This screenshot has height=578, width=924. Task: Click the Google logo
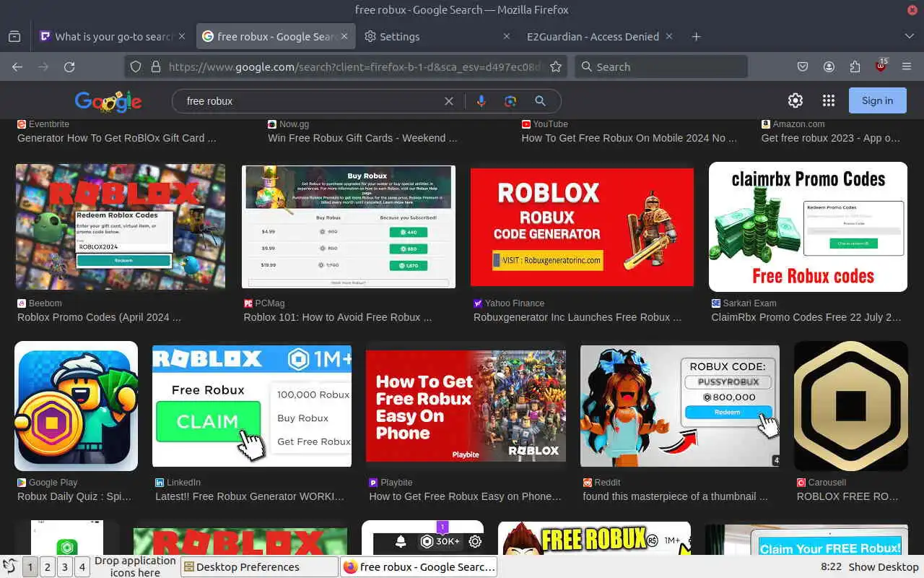coord(108,101)
